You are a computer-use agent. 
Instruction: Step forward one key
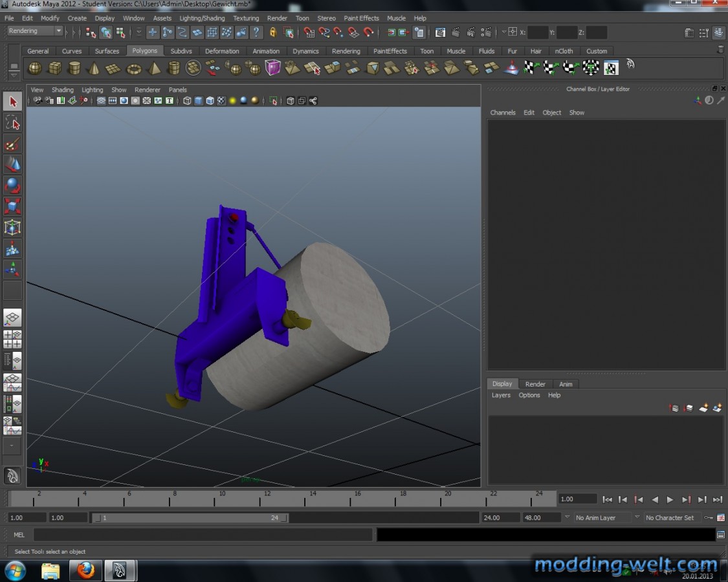[x=686, y=499]
